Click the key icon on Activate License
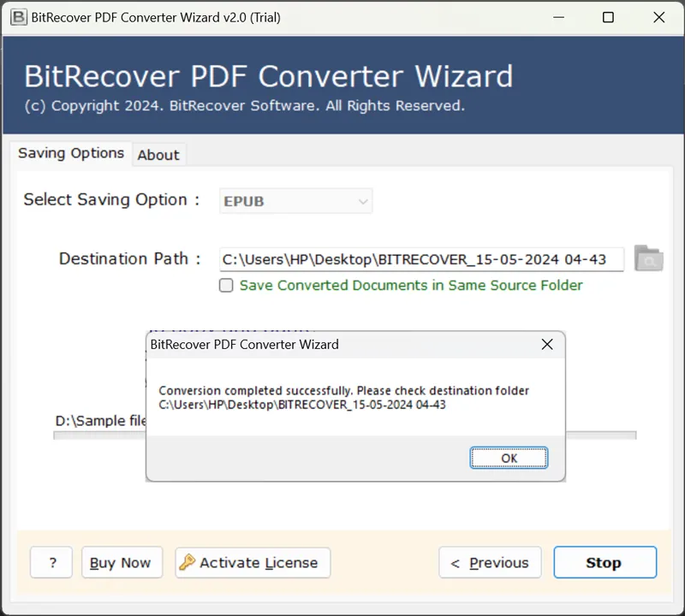This screenshot has width=685, height=616. click(x=188, y=562)
